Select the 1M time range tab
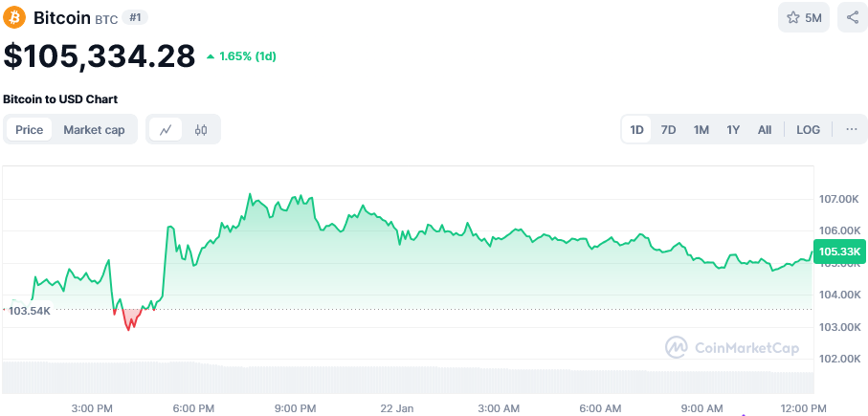The image size is (868, 416). [701, 129]
